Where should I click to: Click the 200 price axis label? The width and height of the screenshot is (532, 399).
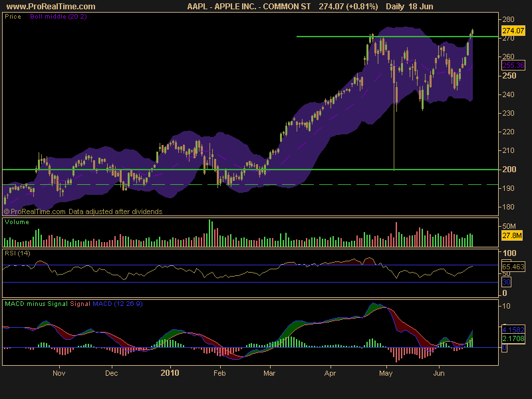(x=509, y=170)
